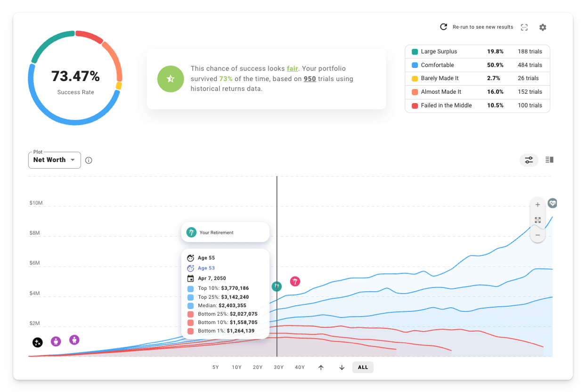Toggle the Large Surplus legend entry
Screen dimensions: 586x392
438,51
